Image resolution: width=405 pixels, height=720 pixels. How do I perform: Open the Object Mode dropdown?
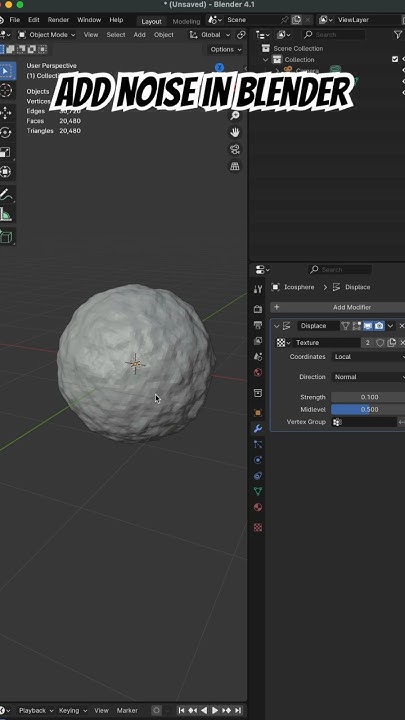tap(46, 35)
